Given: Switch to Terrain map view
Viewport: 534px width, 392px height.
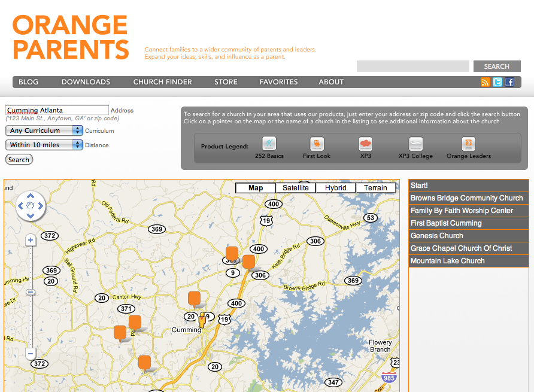Looking at the screenshot, I should click(375, 188).
